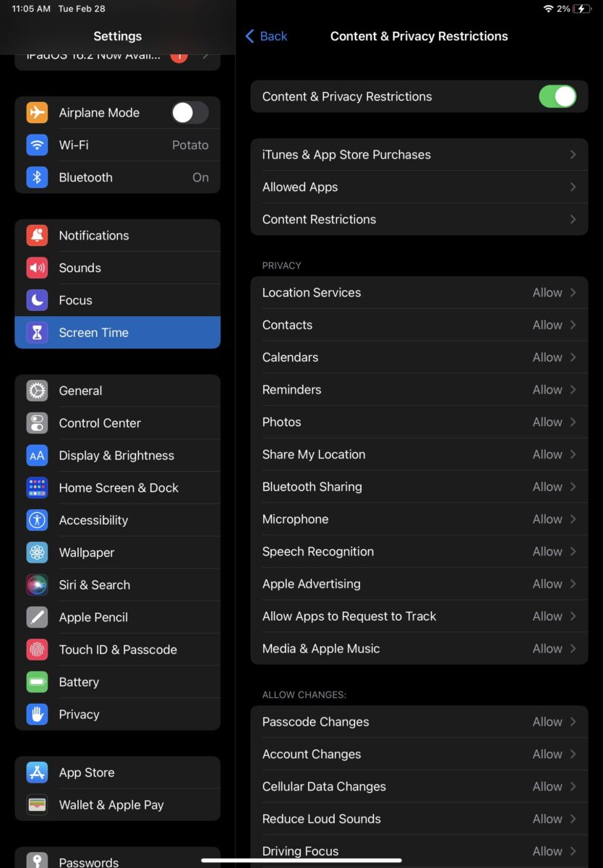Open App Store icon in sidebar
Image resolution: width=603 pixels, height=868 pixels.
click(37, 773)
